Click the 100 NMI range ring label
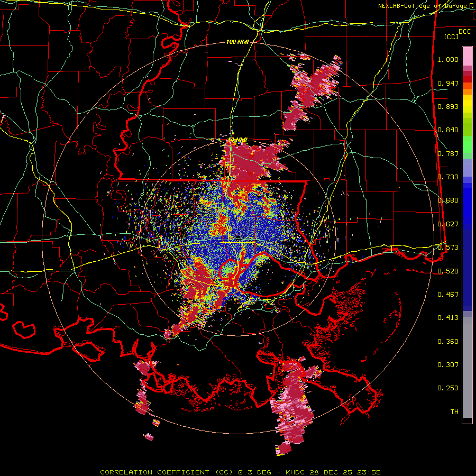This screenshot has width=476, height=476. click(237, 42)
